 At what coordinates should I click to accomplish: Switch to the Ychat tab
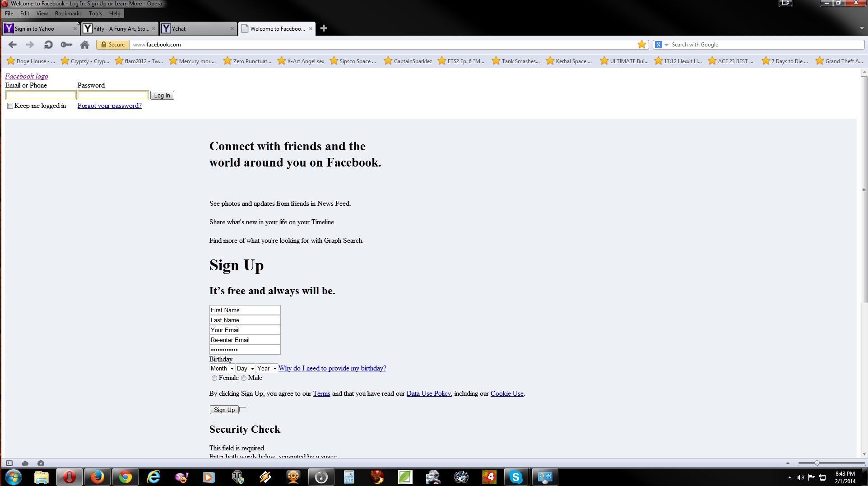point(198,28)
